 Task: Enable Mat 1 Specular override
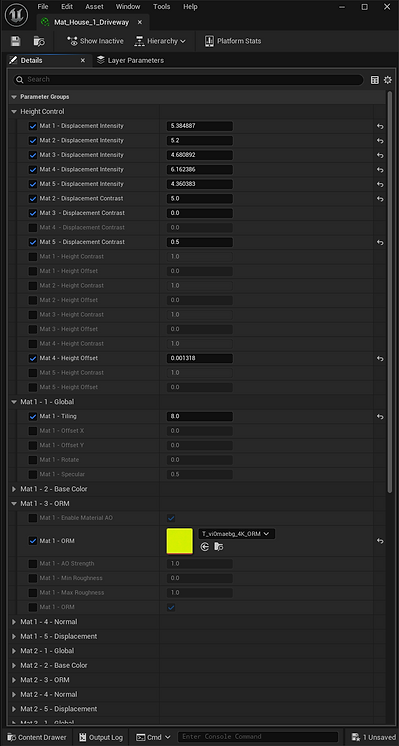coord(33,474)
